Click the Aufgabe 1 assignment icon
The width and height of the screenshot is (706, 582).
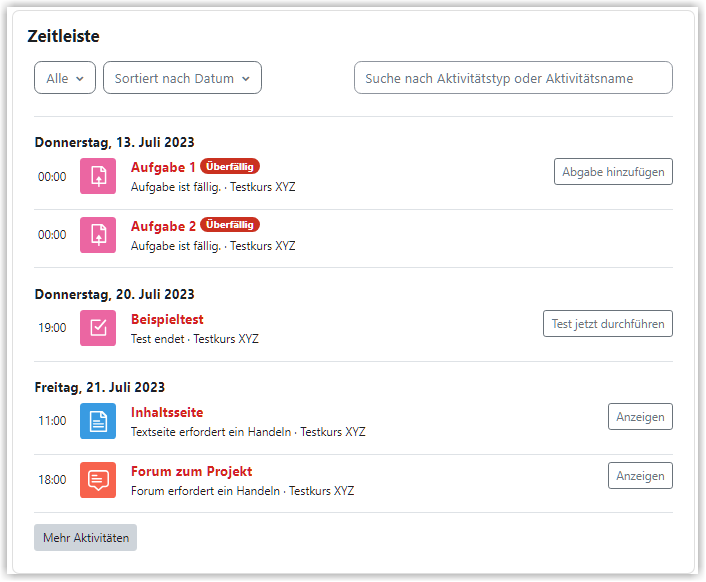pyautogui.click(x=98, y=176)
